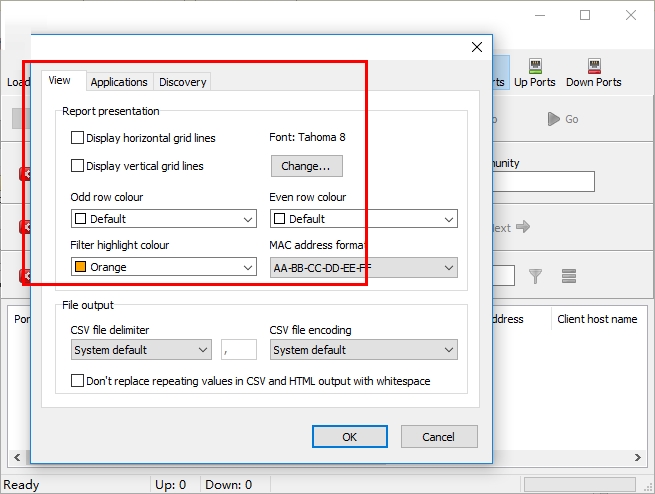This screenshot has width=655, height=494.
Task: Click the Odd row Default white swatch
Action: pyautogui.click(x=80, y=218)
